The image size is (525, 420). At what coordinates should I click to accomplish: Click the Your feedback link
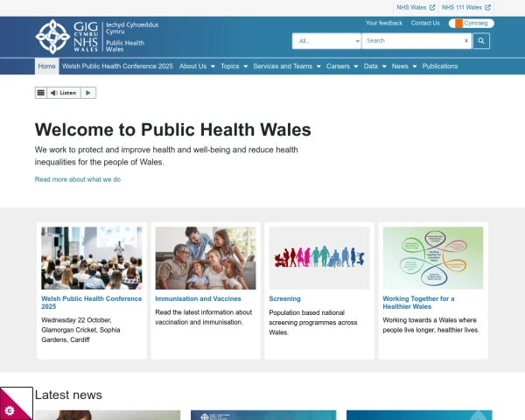click(384, 23)
